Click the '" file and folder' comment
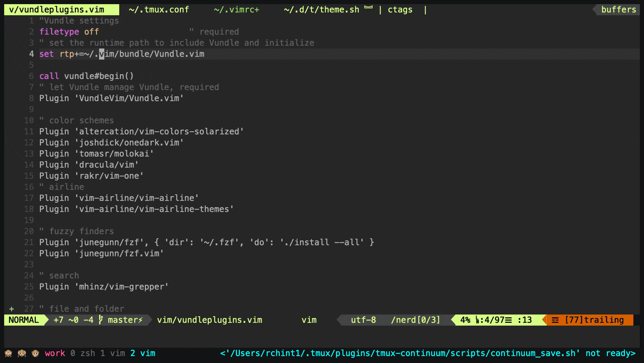 pos(81,309)
